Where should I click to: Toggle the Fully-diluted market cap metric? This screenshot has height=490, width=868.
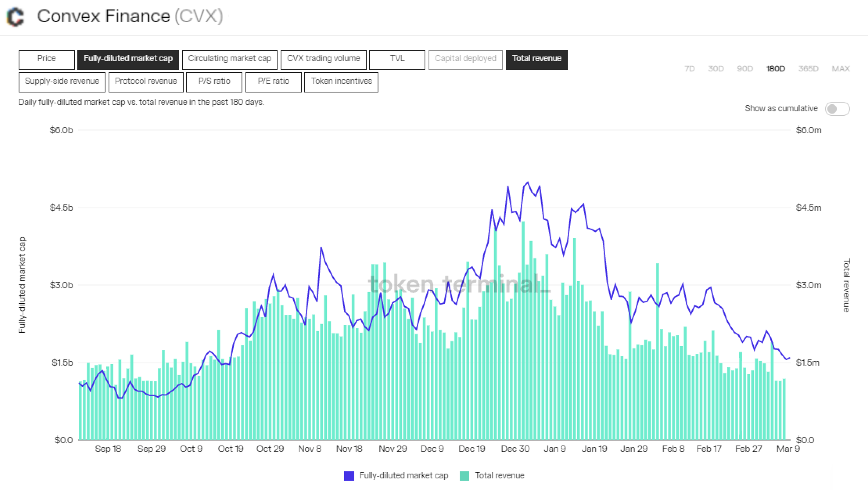pyautogui.click(x=128, y=60)
